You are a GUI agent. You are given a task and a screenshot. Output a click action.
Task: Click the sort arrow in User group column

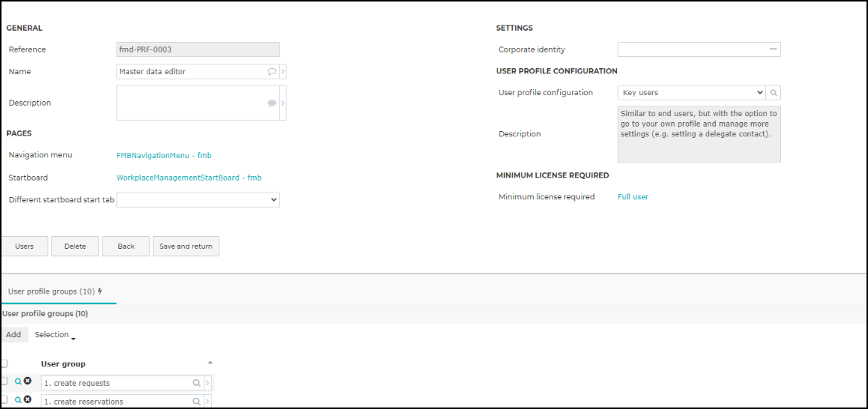pos(210,363)
